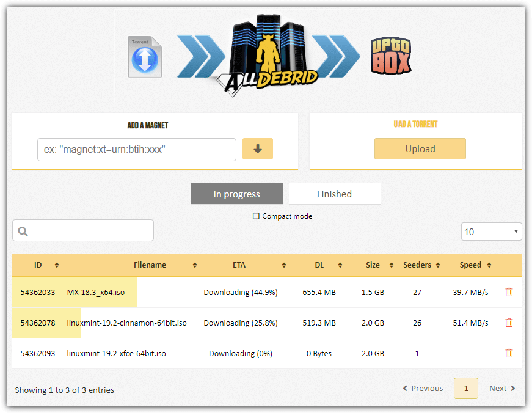The width and height of the screenshot is (532, 413).
Task: Click the 39.7 MB/s speed value
Action: pyautogui.click(x=470, y=292)
